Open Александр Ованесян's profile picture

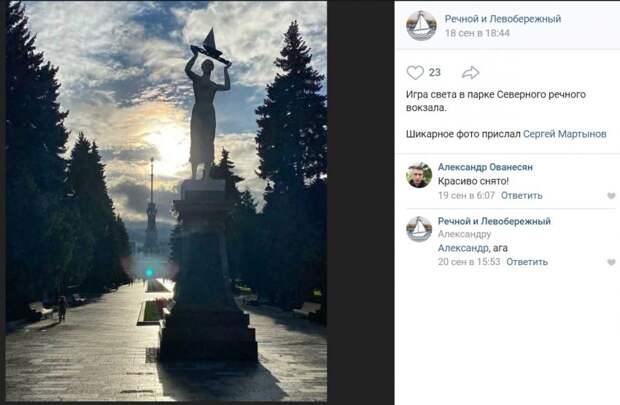[419, 175]
